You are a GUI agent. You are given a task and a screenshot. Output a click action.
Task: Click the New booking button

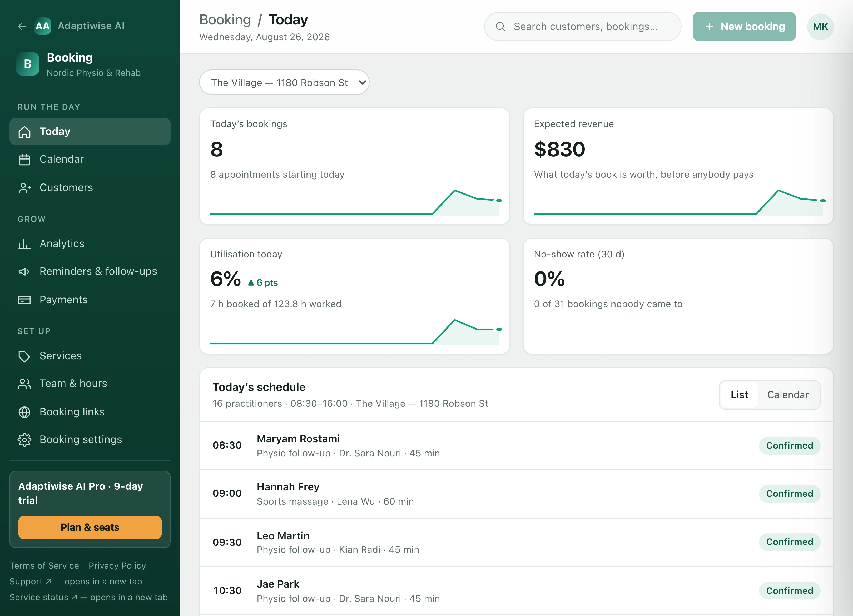click(x=744, y=27)
